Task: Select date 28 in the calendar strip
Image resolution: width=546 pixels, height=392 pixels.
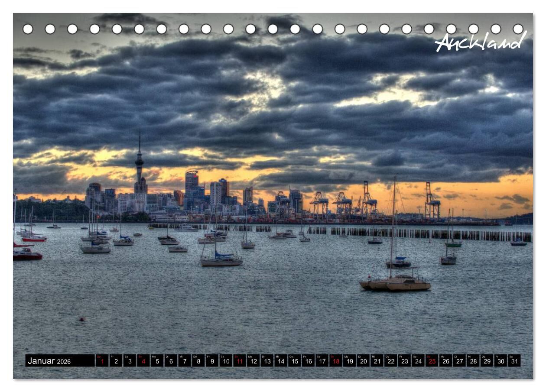Action: (x=473, y=361)
